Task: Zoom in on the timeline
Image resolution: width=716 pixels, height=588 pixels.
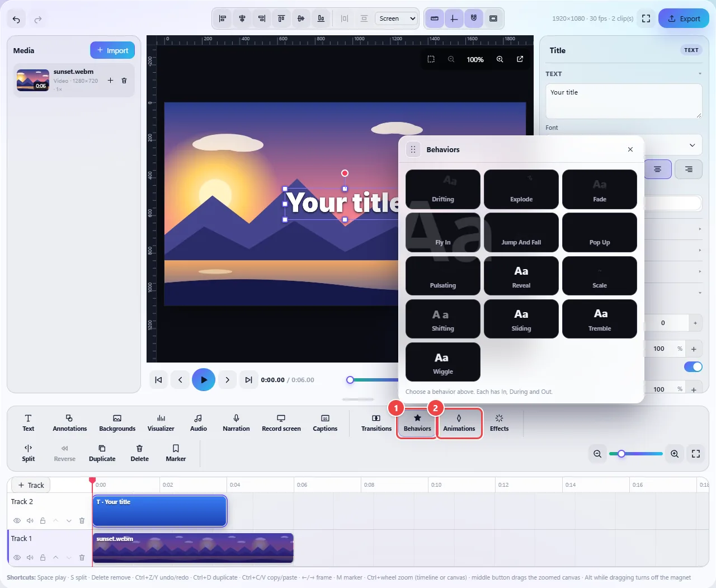Action: pos(675,454)
